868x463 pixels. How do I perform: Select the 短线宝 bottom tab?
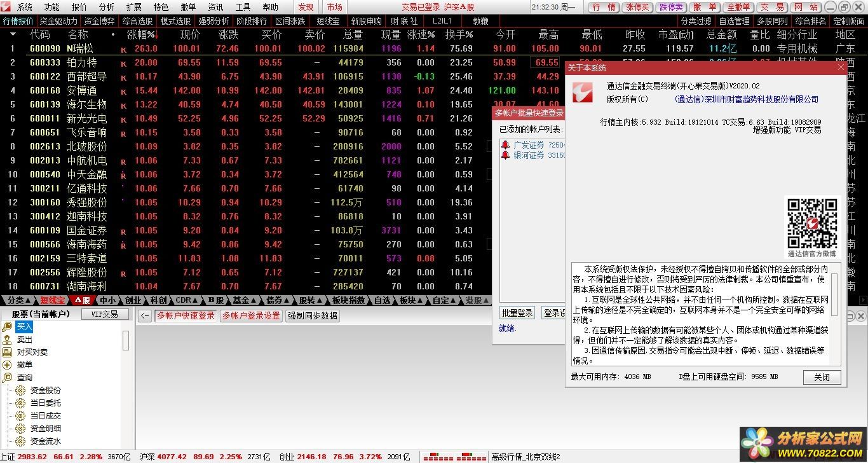tap(53, 300)
